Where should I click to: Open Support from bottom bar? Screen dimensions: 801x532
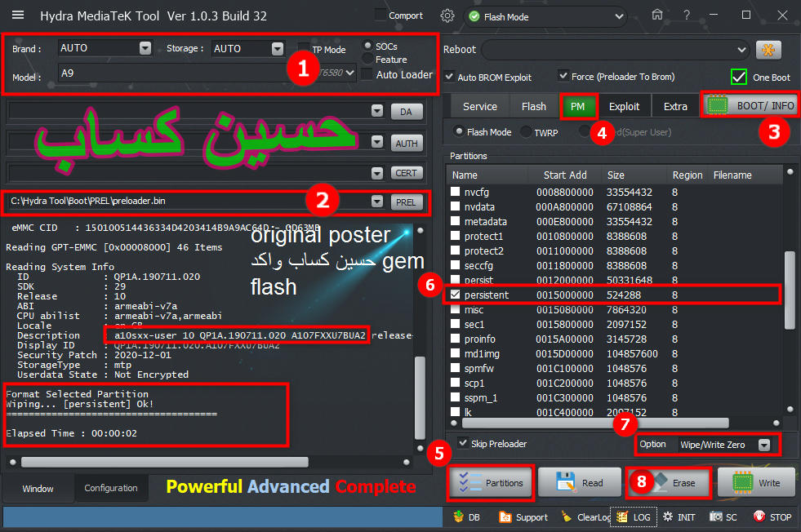click(523, 517)
